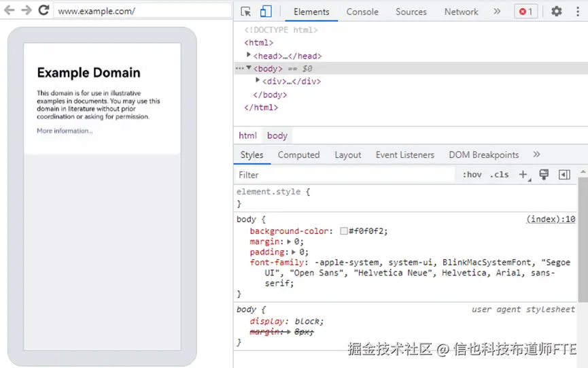Open the Sources tab
588x368 pixels.
click(x=411, y=12)
